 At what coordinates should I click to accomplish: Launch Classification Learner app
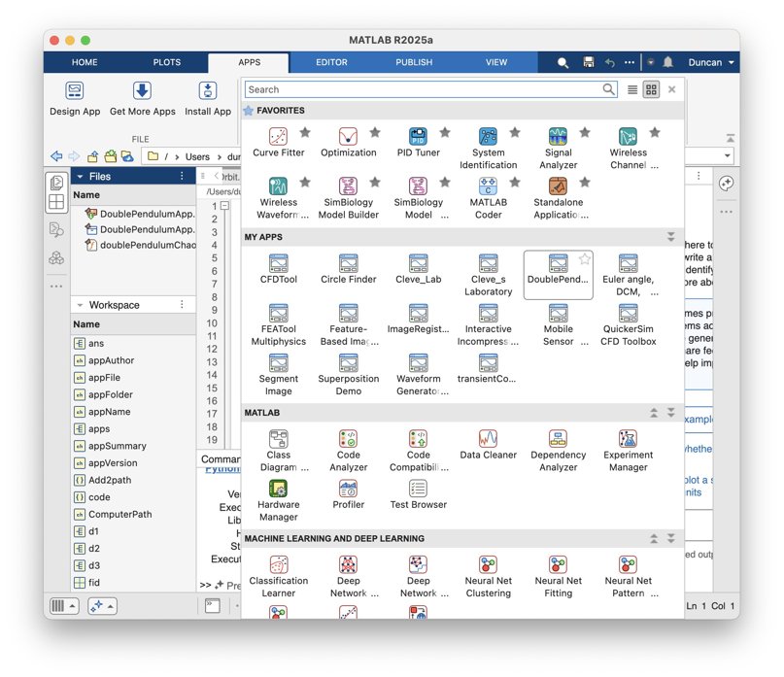[x=279, y=577]
